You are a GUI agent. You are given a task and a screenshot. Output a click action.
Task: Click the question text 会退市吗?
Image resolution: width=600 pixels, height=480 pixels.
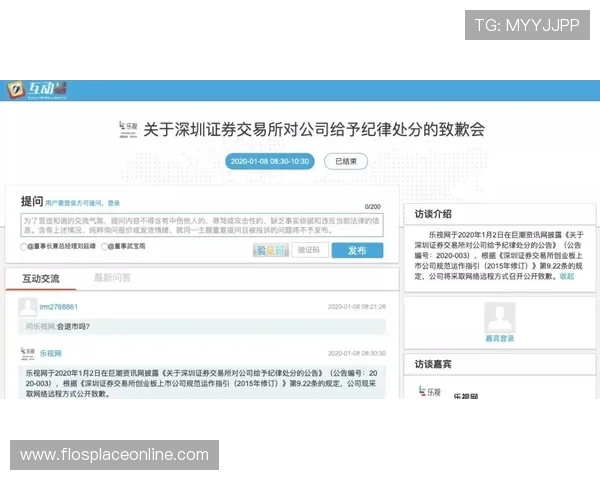point(73,327)
